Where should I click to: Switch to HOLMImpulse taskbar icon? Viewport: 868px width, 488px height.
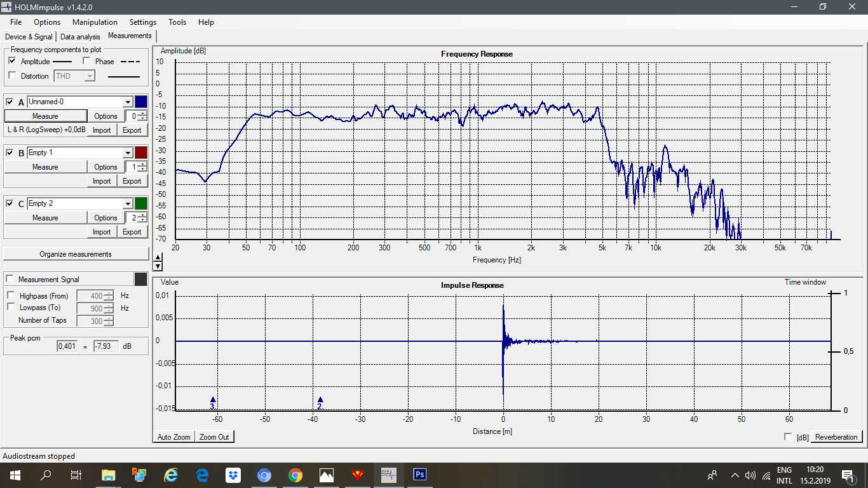coord(388,475)
